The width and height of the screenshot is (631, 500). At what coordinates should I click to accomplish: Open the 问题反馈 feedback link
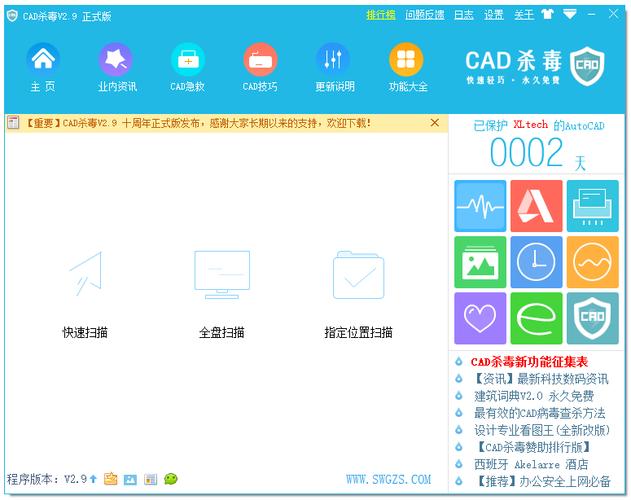tap(425, 15)
